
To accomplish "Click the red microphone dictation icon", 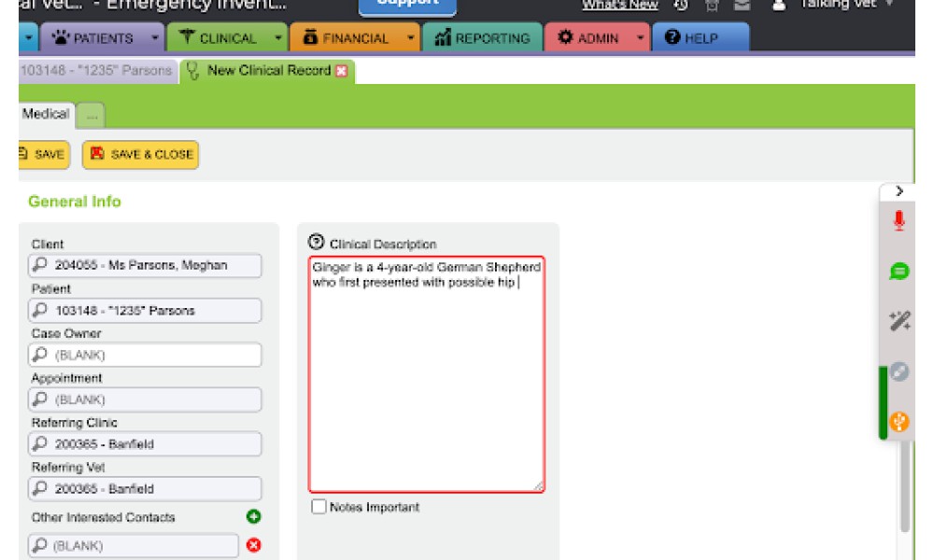I will tap(899, 221).
